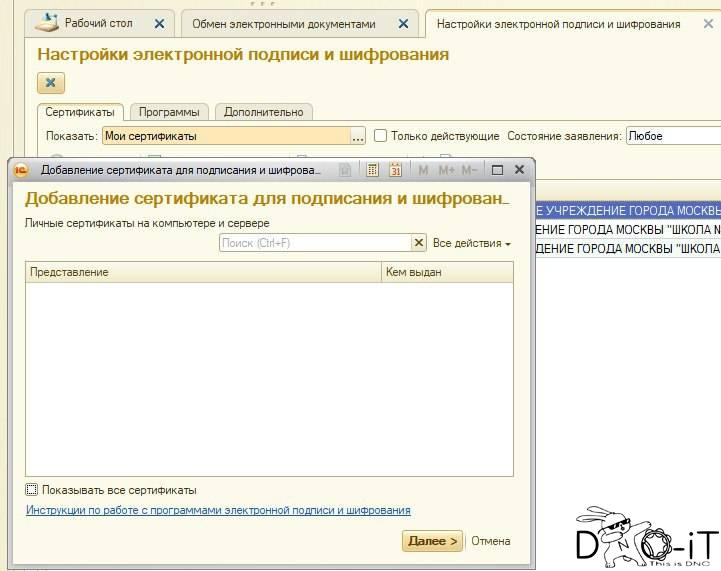Click the green X close form button
721x571 pixels.
(51, 83)
